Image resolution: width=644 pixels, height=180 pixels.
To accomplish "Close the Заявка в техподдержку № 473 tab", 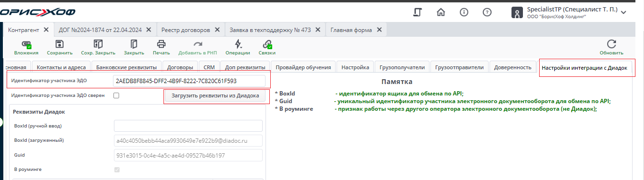I will 317,30.
